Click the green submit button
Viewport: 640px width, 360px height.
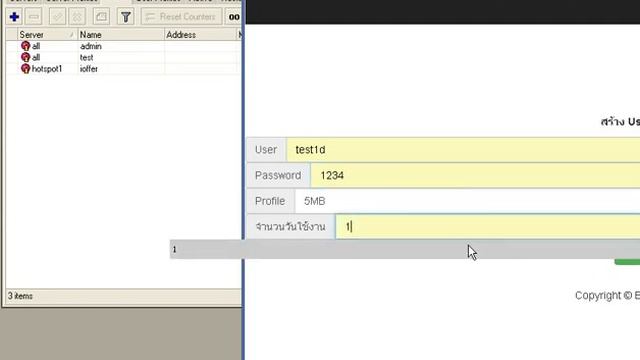tap(627, 262)
